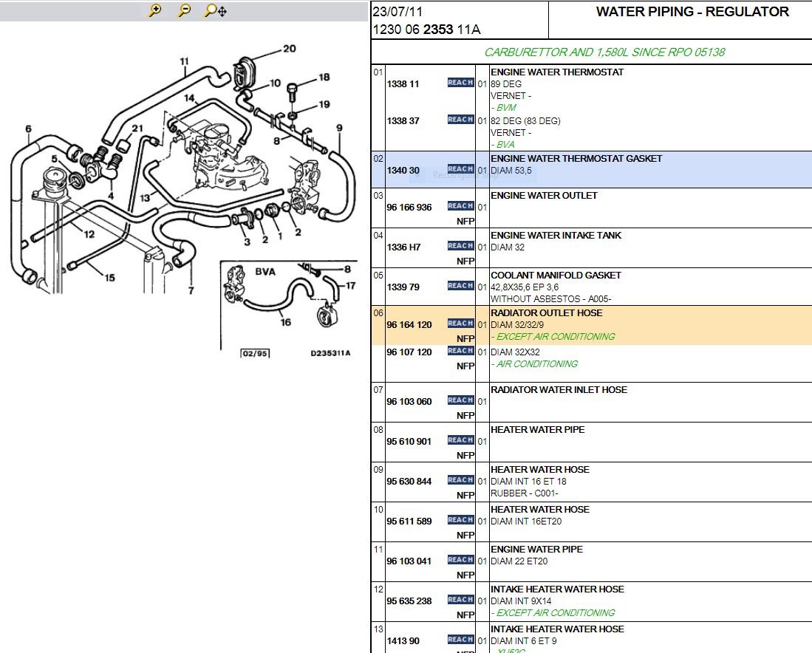Select part number 96 107 120
The image size is (812, 653).
point(409,352)
